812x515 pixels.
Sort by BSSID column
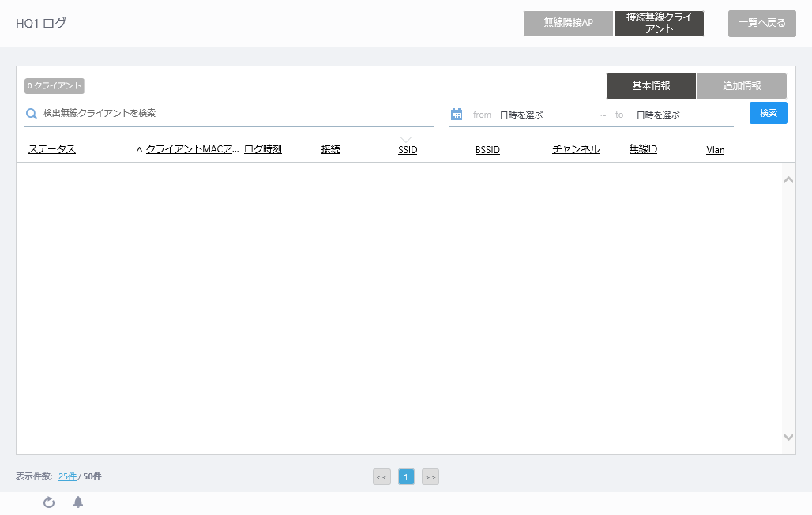click(487, 150)
